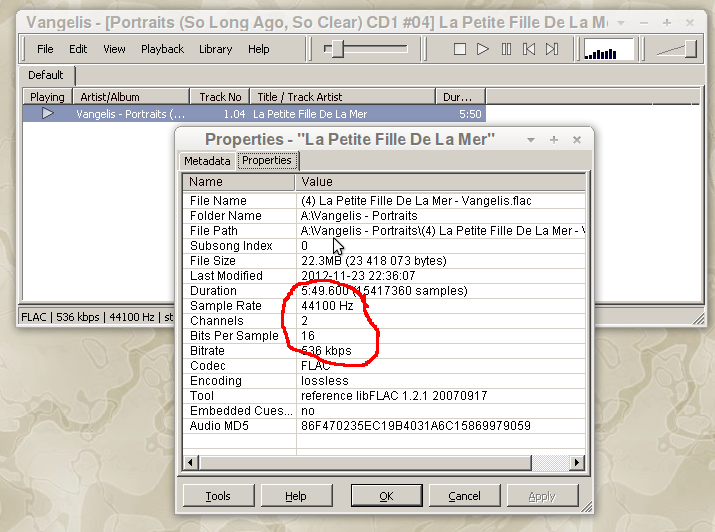The height and width of the screenshot is (532, 715).
Task: Click the Apply button
Action: click(x=542, y=496)
